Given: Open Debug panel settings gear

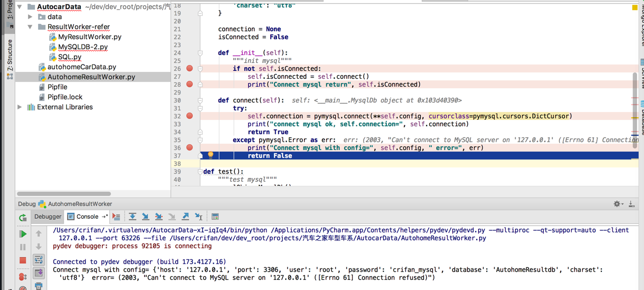Looking at the screenshot, I should tap(618, 204).
